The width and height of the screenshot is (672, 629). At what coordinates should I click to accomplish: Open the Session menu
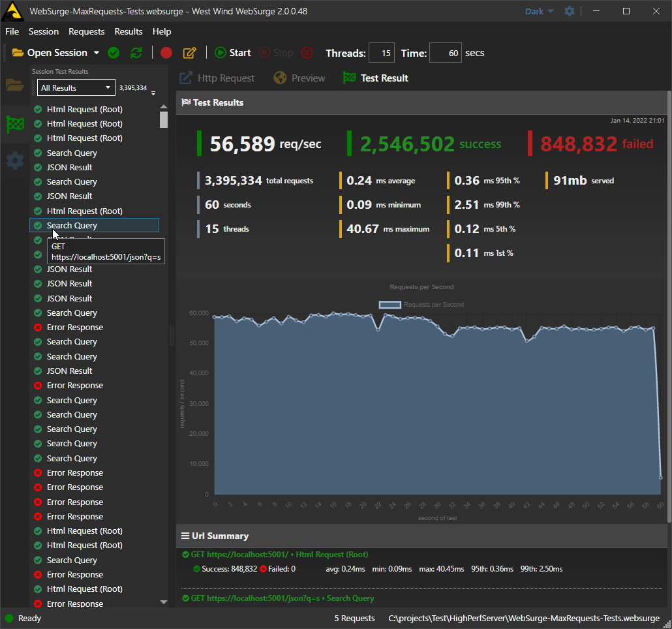[x=44, y=32]
